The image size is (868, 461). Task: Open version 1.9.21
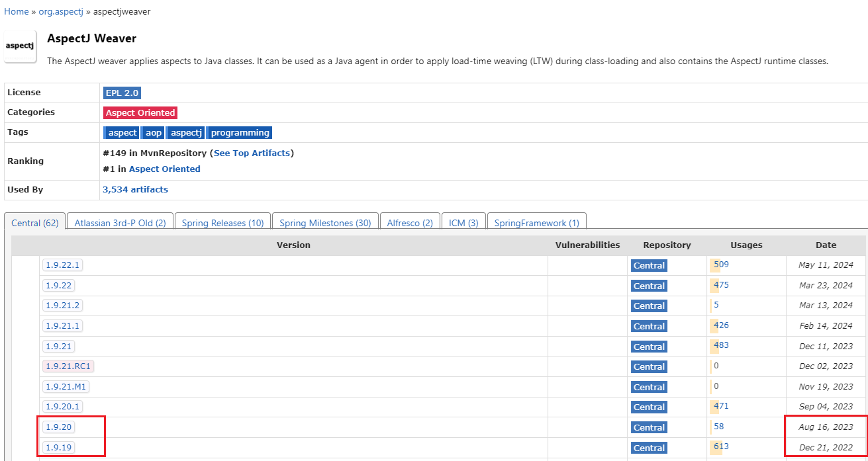[58, 347]
